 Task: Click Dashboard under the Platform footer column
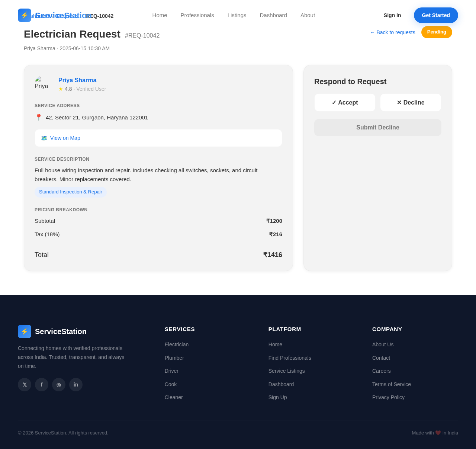281,384
